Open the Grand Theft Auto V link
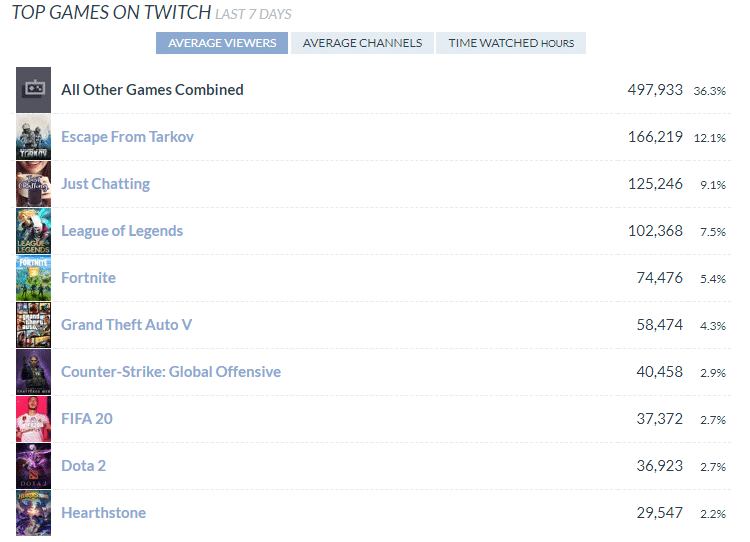The width and height of the screenshot is (750, 542). click(x=126, y=325)
